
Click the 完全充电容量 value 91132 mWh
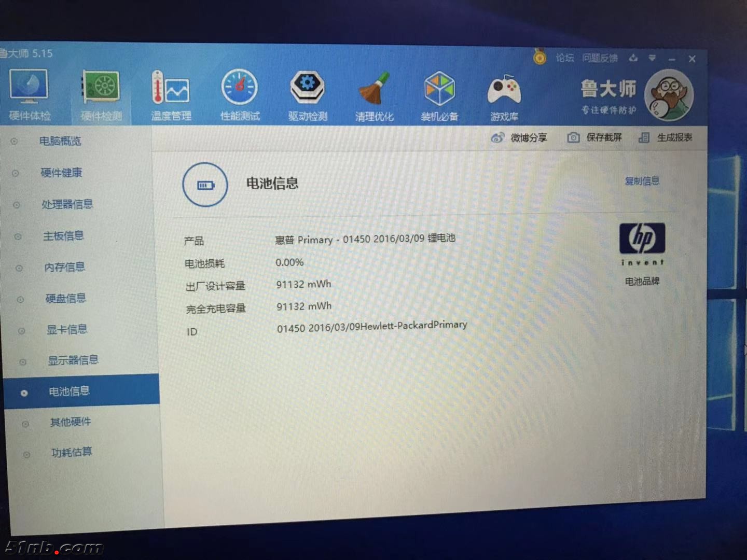(x=304, y=306)
